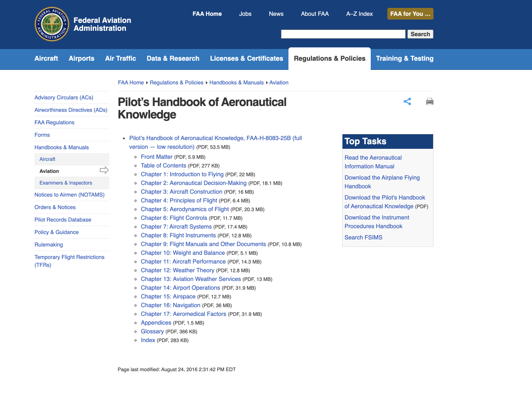
Task: Download the Instrument Procedures Handbook link
Action: pyautogui.click(x=377, y=222)
